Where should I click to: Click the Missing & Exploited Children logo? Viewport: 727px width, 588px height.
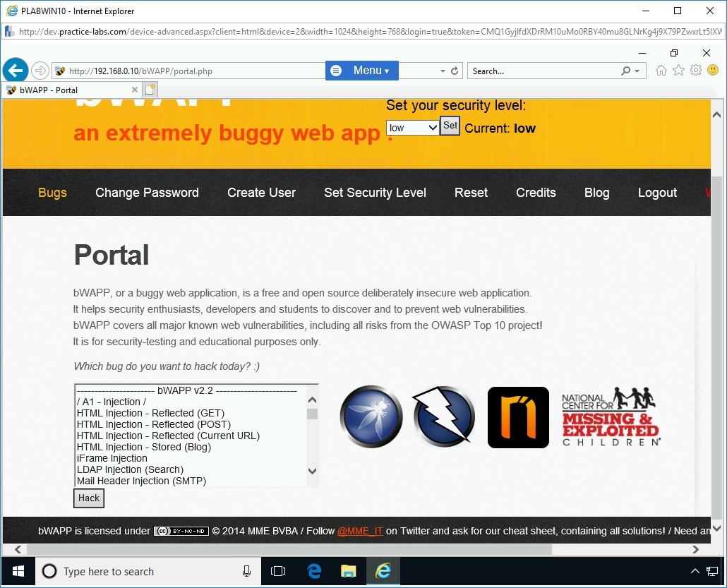click(x=611, y=416)
